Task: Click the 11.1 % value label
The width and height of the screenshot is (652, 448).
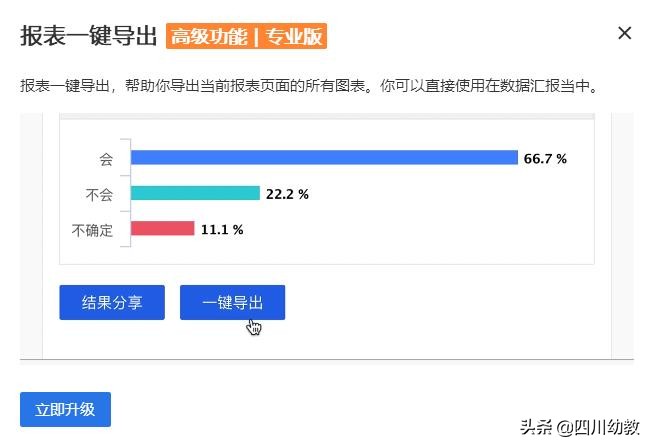Action: pos(222,229)
